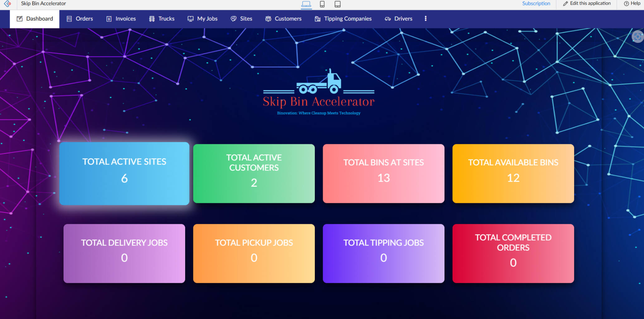The image size is (644, 319).
Task: Click the Drivers car icon
Action: pos(387,19)
